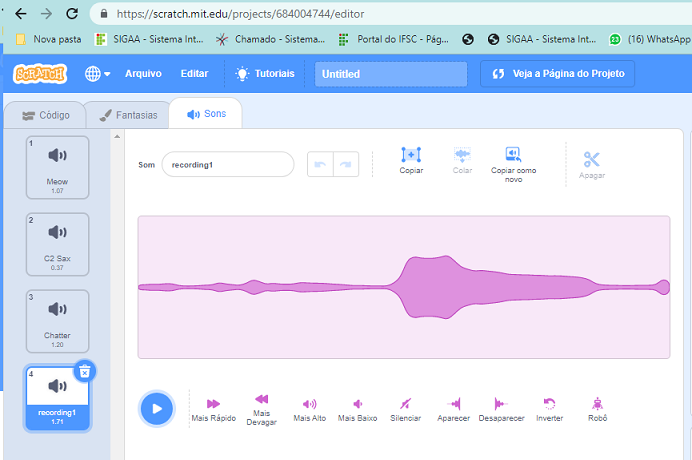Click Veja a Página do Projeto button
The image size is (692, 460).
[558, 74]
